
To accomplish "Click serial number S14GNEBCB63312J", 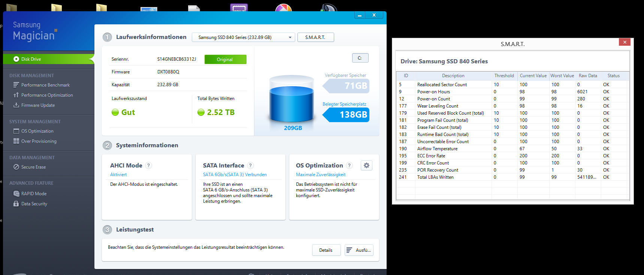I will 176,59.
